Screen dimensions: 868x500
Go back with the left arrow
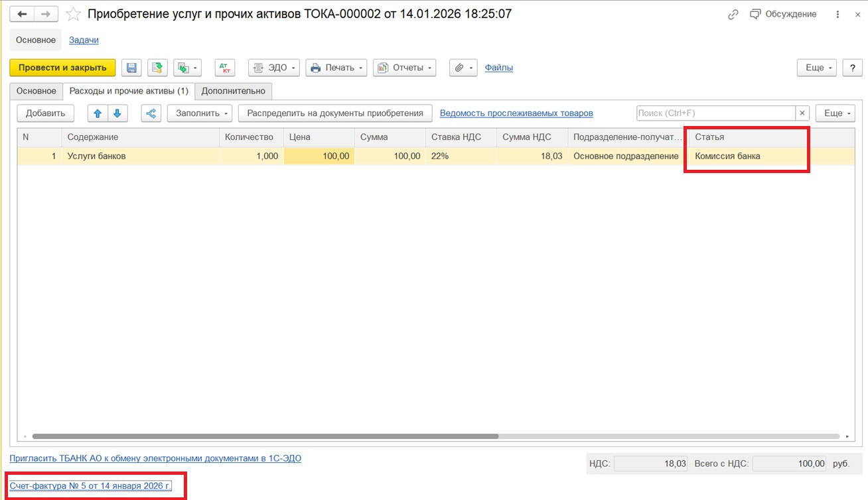[x=22, y=14]
